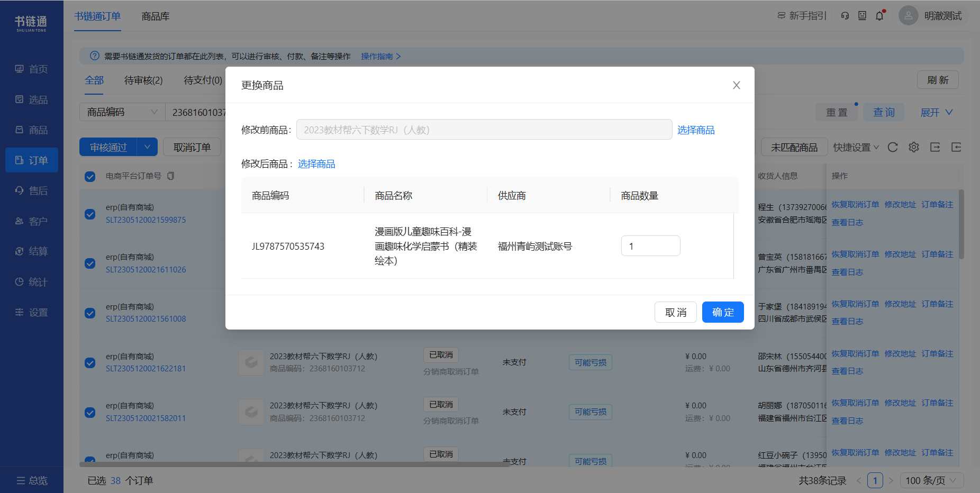Viewport: 980px width, 493px height.
Task: Click page 1 in pagination
Action: point(875,480)
